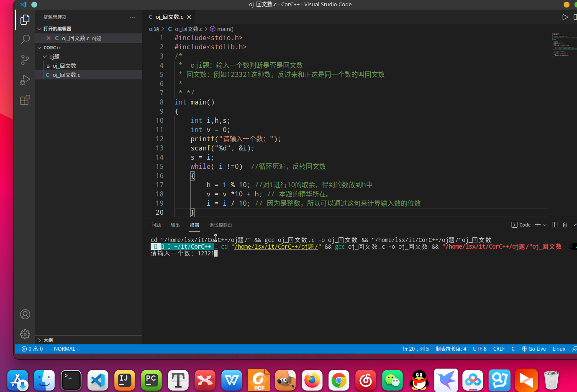Click the main() breadcrumb symbol
The height and width of the screenshot is (392, 577).
222,29
